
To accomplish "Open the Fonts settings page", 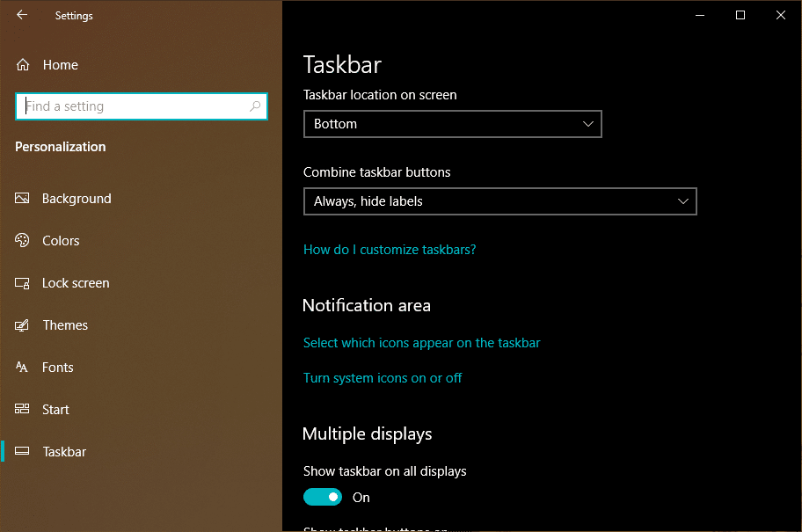I will [x=58, y=368].
